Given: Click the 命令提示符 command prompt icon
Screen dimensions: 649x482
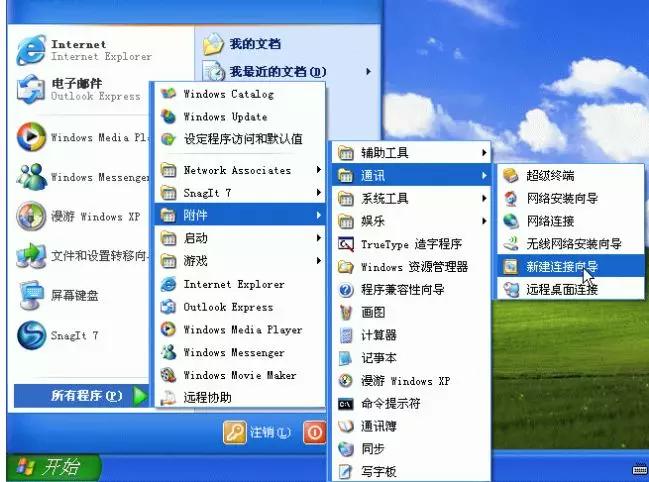Looking at the screenshot, I should click(347, 404).
